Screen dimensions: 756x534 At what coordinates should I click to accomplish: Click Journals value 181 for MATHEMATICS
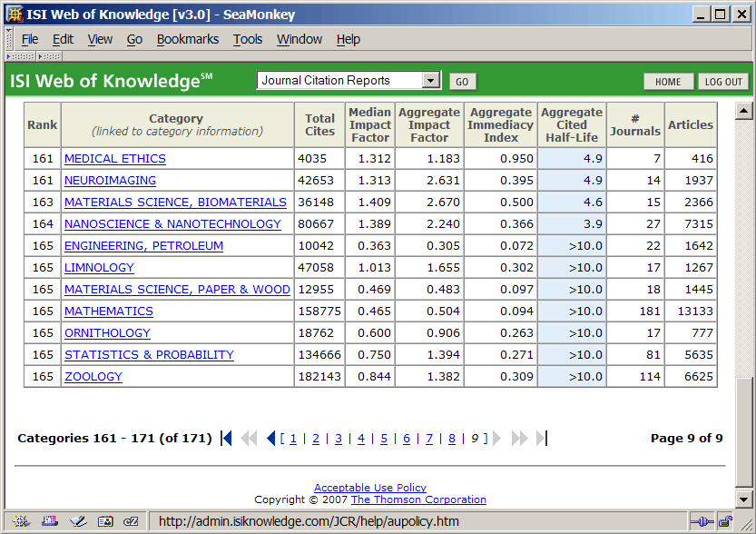(650, 311)
